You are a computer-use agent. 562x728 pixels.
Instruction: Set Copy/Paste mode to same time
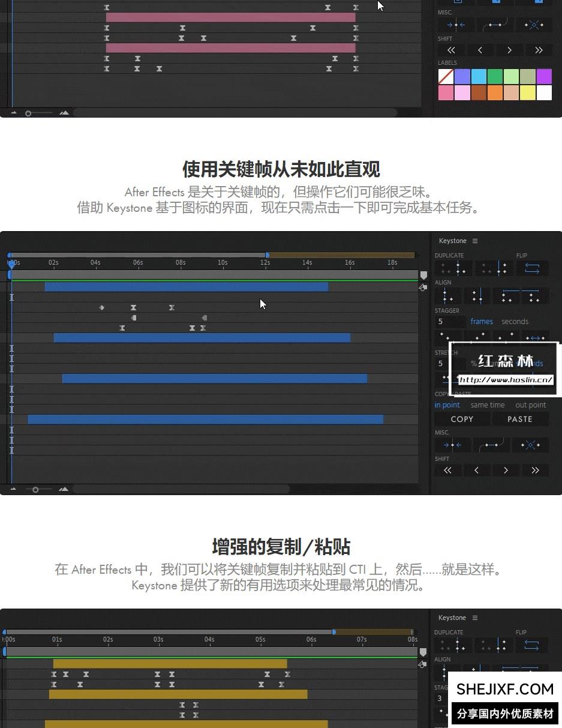[x=488, y=405]
